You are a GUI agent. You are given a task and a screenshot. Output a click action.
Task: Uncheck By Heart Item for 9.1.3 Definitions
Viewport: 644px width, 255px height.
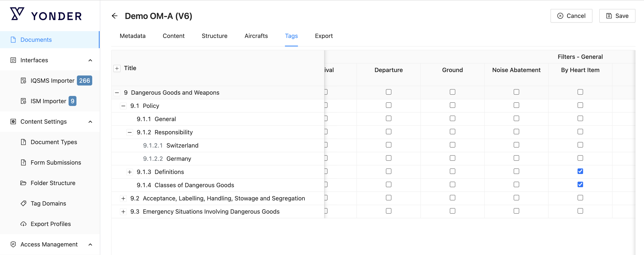point(580,171)
